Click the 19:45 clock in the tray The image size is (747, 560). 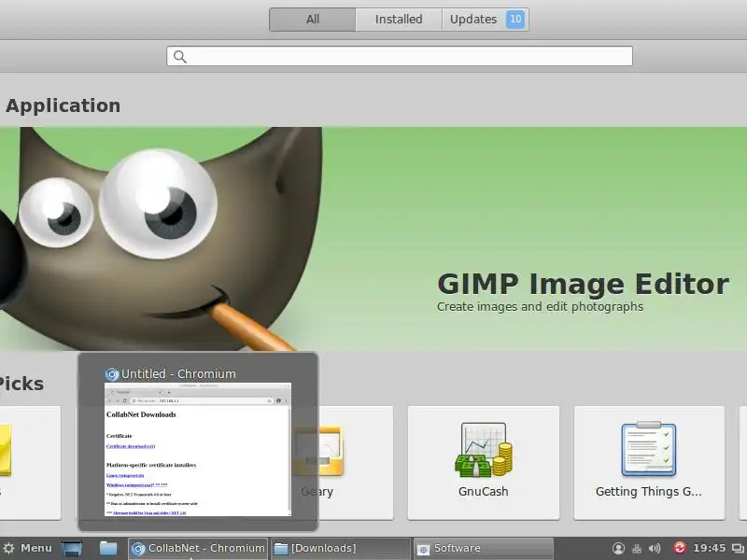710,548
